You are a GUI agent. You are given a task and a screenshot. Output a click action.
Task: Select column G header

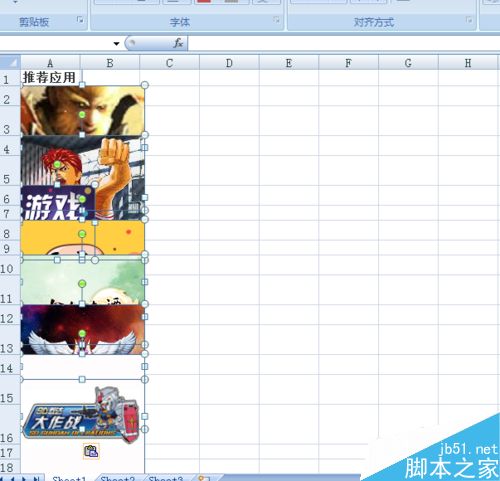point(408,63)
